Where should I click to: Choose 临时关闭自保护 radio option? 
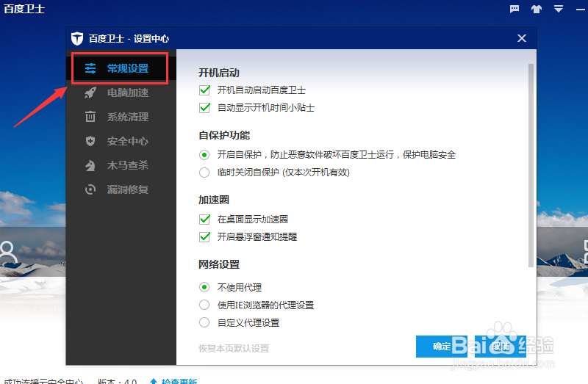click(x=204, y=173)
